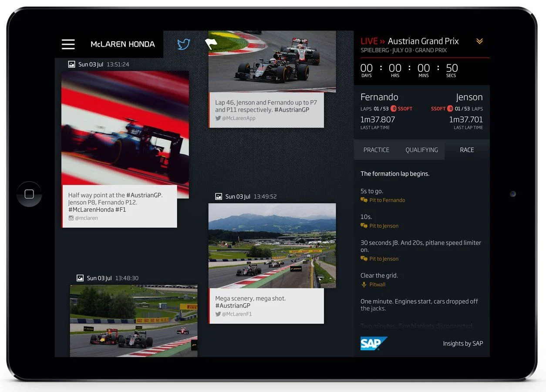This screenshot has width=546, height=392.
Task: Click the radio icon next to Pit to Fernando
Action: pos(364,200)
